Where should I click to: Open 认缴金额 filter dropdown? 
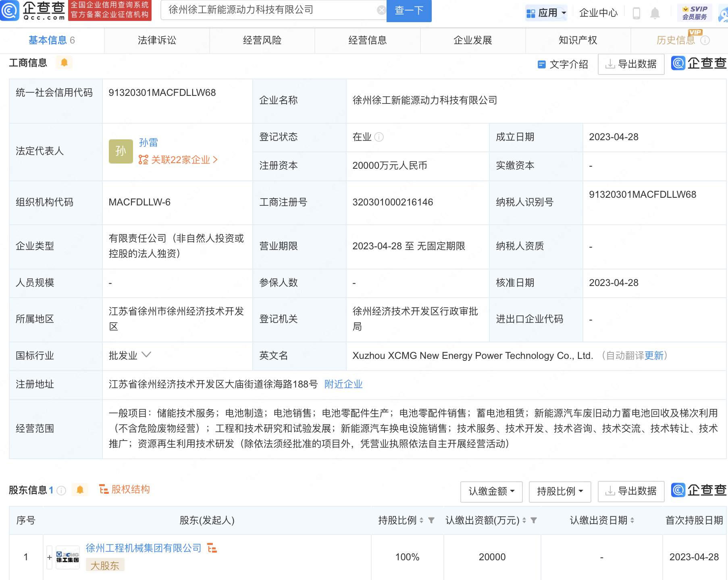(491, 491)
